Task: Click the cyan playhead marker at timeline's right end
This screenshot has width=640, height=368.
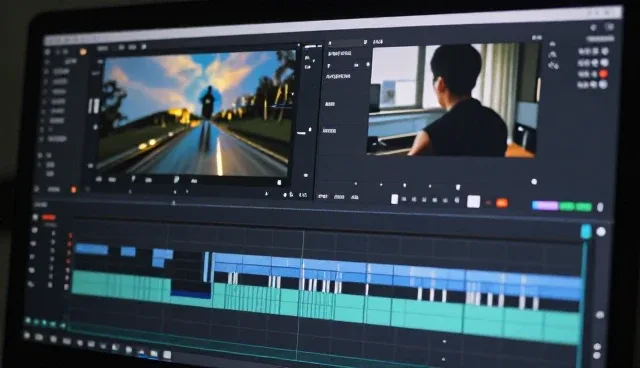Action: 586,231
